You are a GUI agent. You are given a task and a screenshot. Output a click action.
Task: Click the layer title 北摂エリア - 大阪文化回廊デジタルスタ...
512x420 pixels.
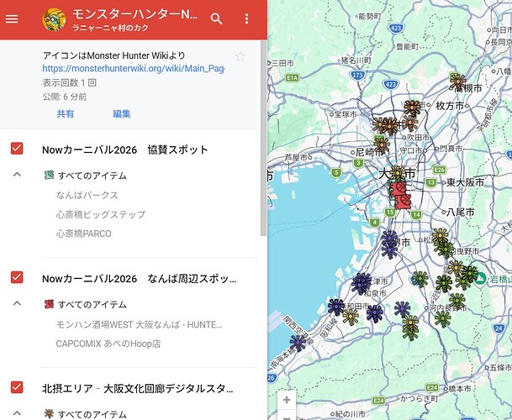(138, 389)
